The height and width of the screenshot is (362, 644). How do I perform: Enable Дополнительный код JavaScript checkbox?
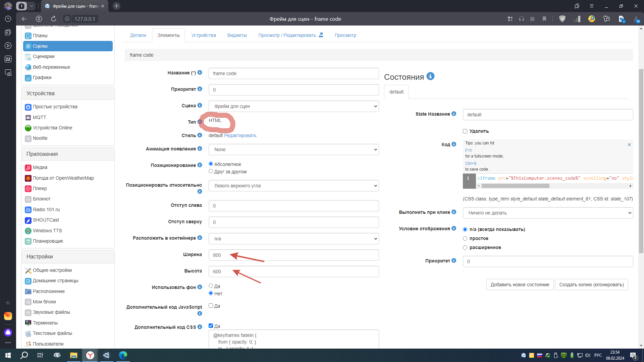click(211, 306)
